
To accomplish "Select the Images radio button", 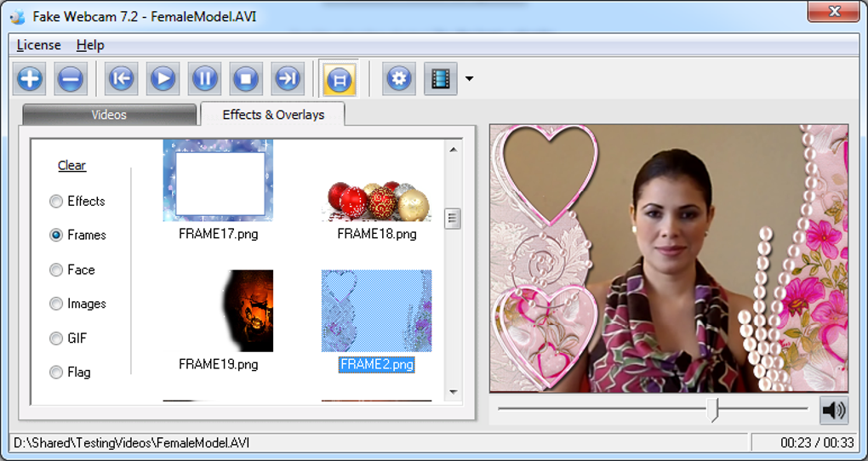I will (56, 304).
